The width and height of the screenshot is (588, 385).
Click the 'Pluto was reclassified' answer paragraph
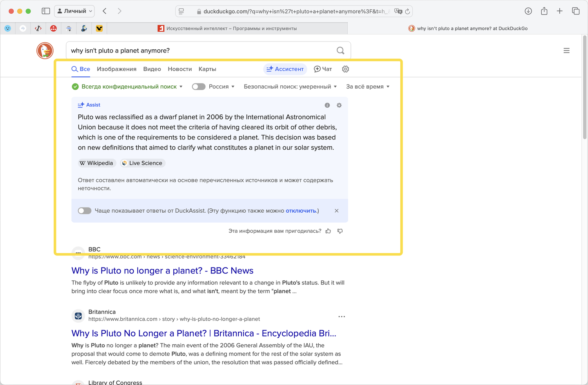tap(207, 132)
